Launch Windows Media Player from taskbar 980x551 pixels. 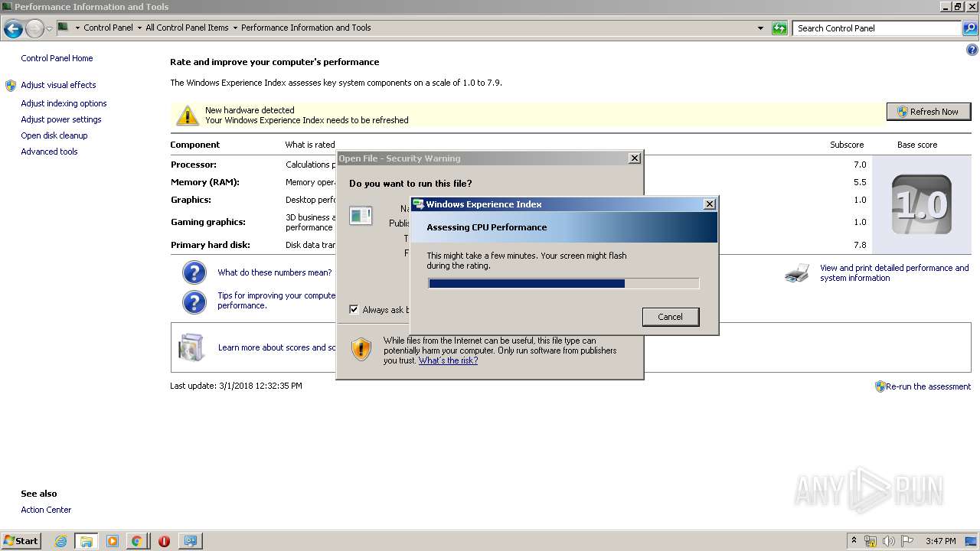(x=113, y=541)
